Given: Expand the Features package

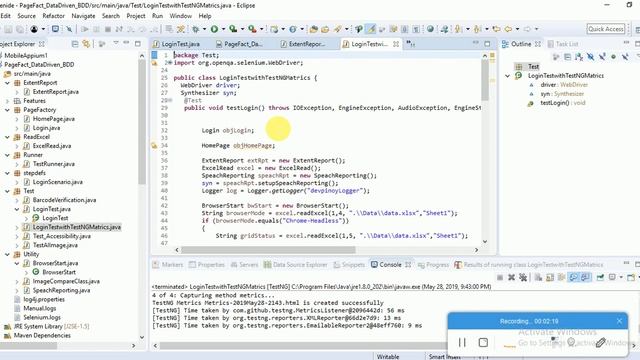Looking at the screenshot, I should (7, 101).
